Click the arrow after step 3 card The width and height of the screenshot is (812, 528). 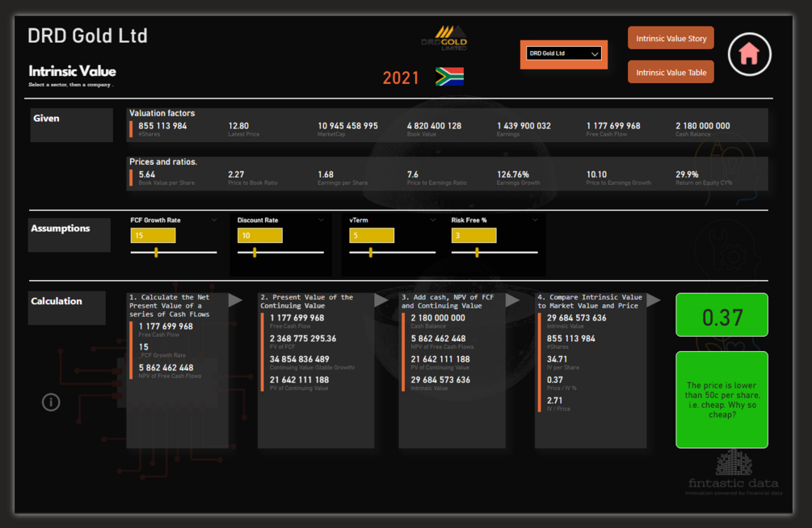coord(513,300)
